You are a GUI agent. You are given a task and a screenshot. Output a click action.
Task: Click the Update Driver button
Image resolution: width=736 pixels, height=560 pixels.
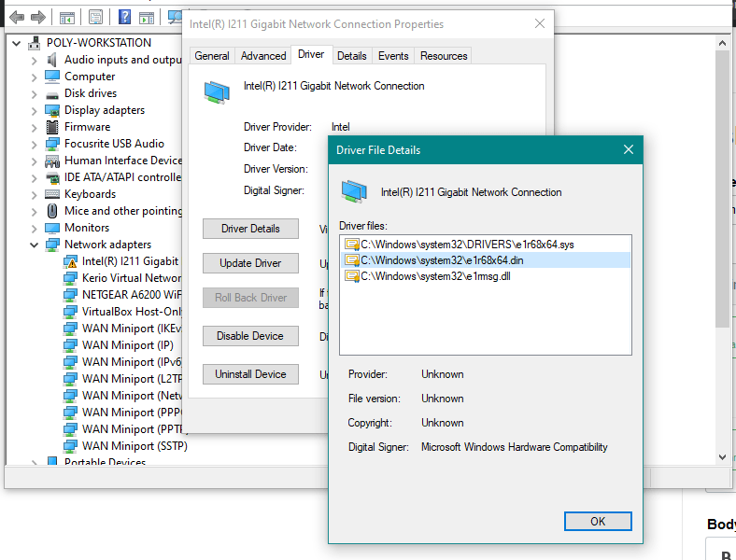pos(250,263)
